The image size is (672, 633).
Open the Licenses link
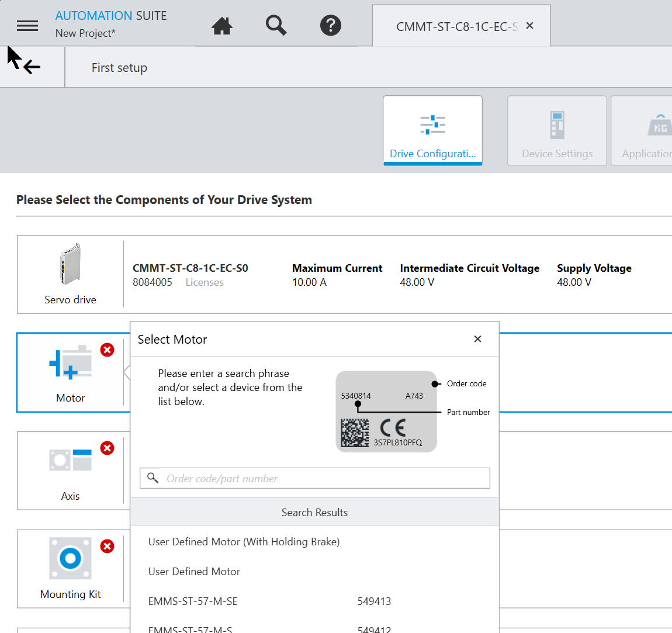[205, 282]
